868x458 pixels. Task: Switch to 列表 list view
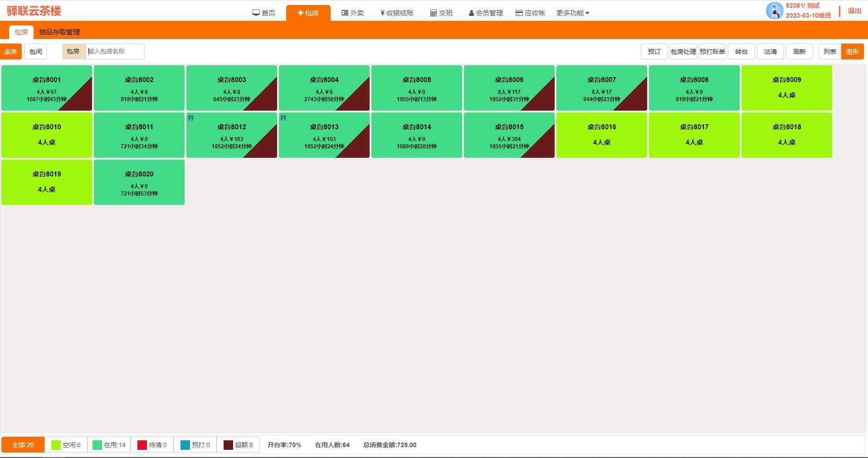pyautogui.click(x=829, y=52)
